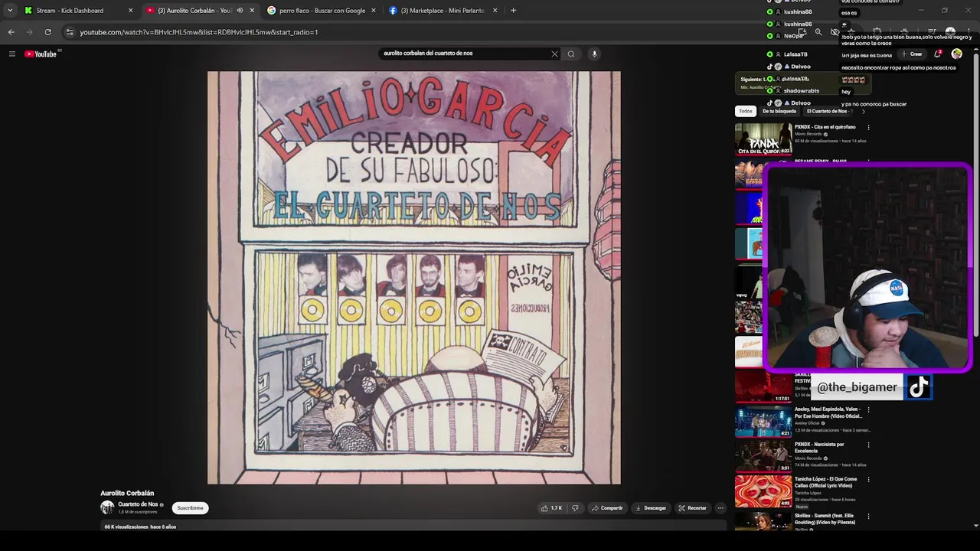Image resolution: width=980 pixels, height=551 pixels.
Task: Show more filter chips with right chevron
Action: pyautogui.click(x=863, y=111)
